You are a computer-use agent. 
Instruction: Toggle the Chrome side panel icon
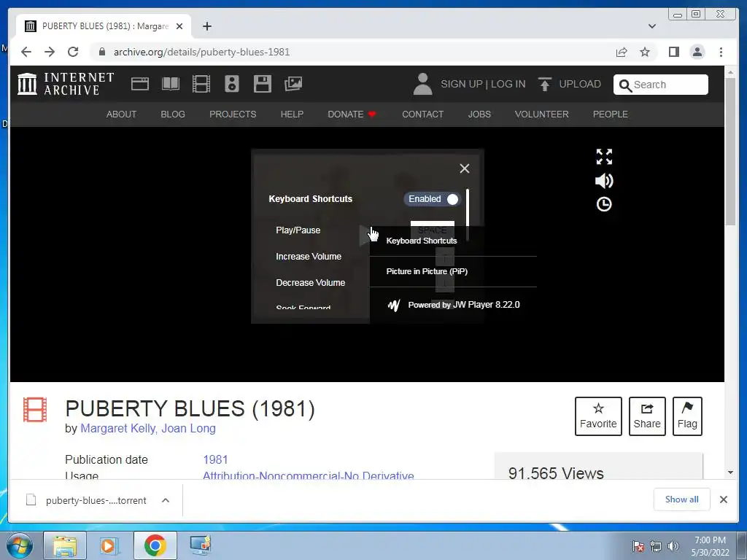pyautogui.click(x=673, y=52)
